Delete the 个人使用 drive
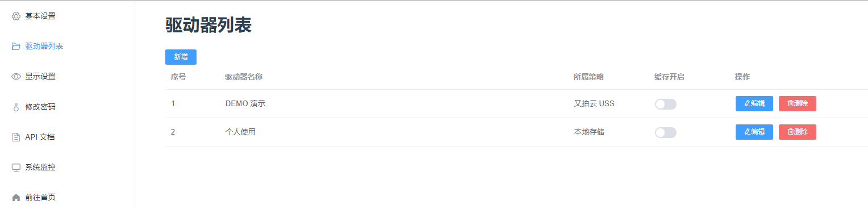The image size is (868, 209). (798, 132)
